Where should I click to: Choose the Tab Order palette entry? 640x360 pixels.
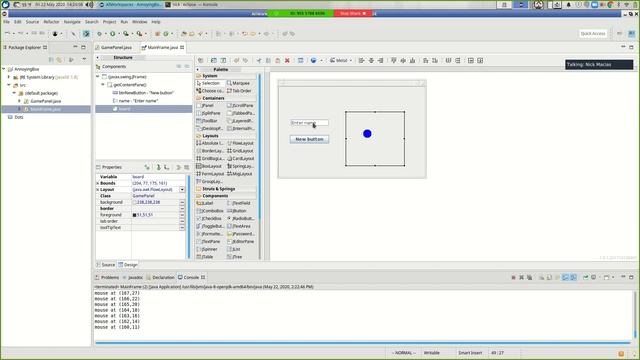pyautogui.click(x=239, y=91)
